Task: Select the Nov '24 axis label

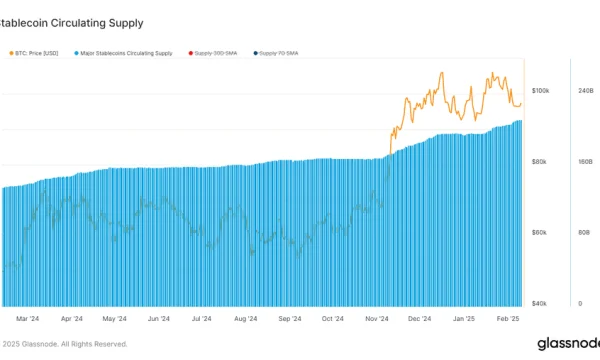Action: pos(377,319)
